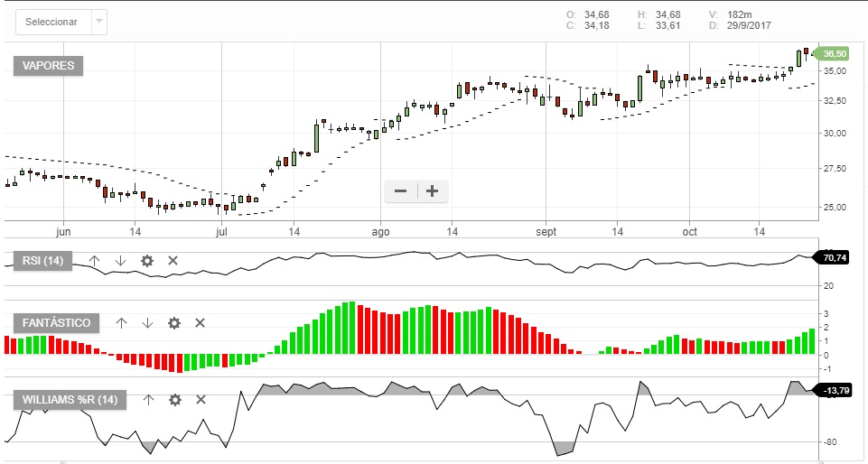
Task: Click the 'ago' month marker on time axis
Action: 380,231
